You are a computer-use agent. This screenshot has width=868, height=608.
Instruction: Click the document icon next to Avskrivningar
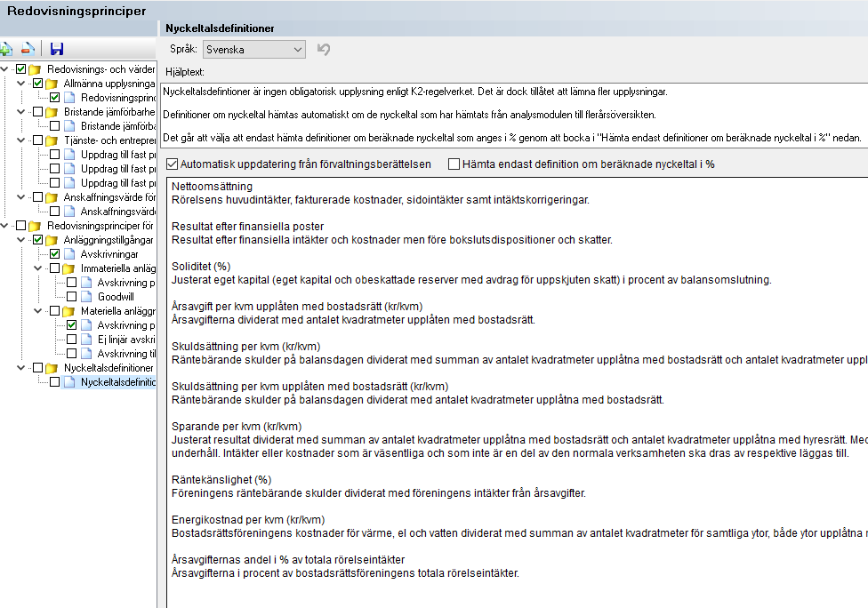[x=69, y=254]
